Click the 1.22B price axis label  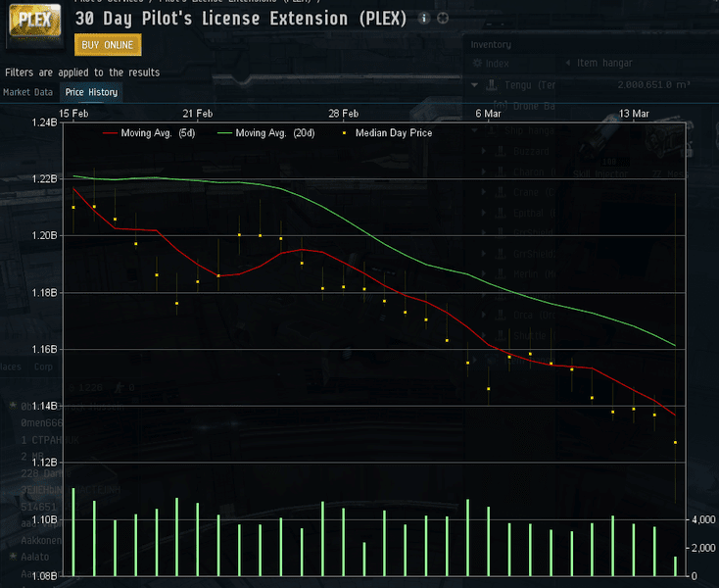click(x=44, y=178)
